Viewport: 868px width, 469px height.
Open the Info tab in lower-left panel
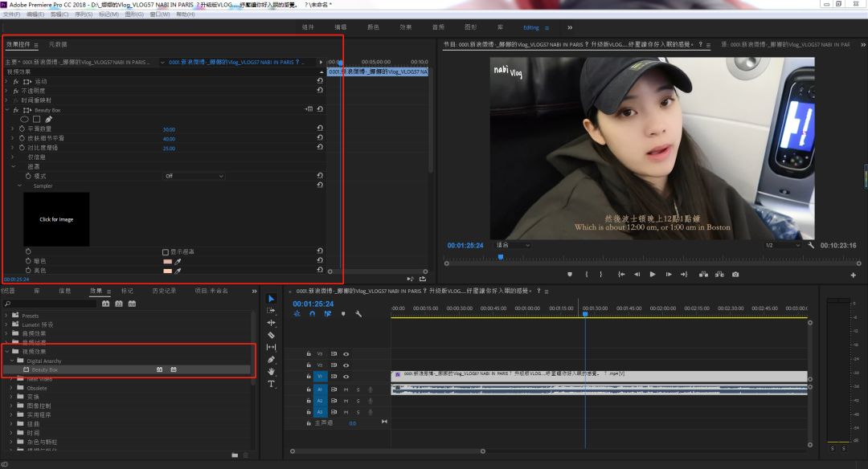[65, 291]
